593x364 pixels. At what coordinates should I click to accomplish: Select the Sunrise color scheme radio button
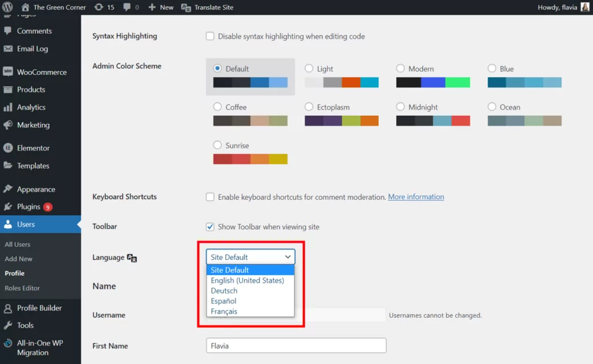[x=218, y=145]
